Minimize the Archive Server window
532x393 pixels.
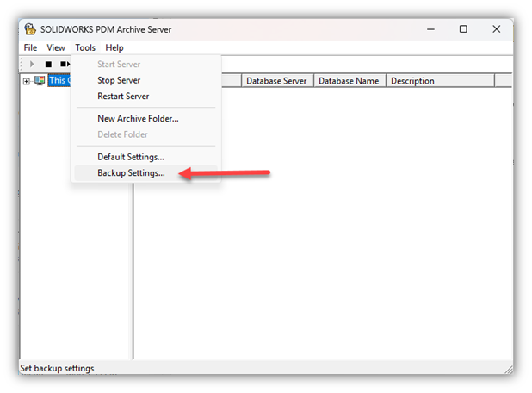tap(430, 29)
